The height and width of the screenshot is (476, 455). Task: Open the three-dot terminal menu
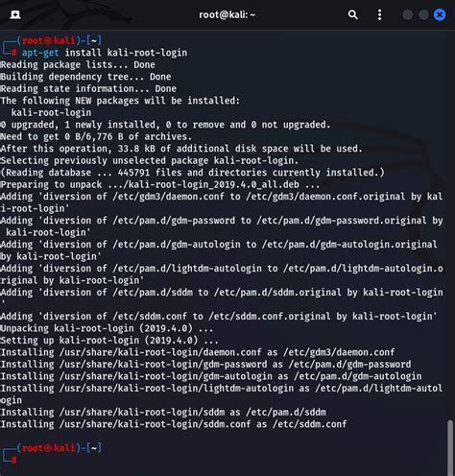pyautogui.click(x=379, y=14)
